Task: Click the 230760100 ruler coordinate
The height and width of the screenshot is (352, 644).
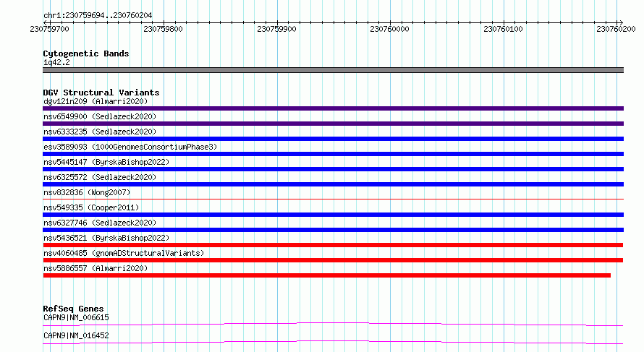Action: tap(503, 29)
